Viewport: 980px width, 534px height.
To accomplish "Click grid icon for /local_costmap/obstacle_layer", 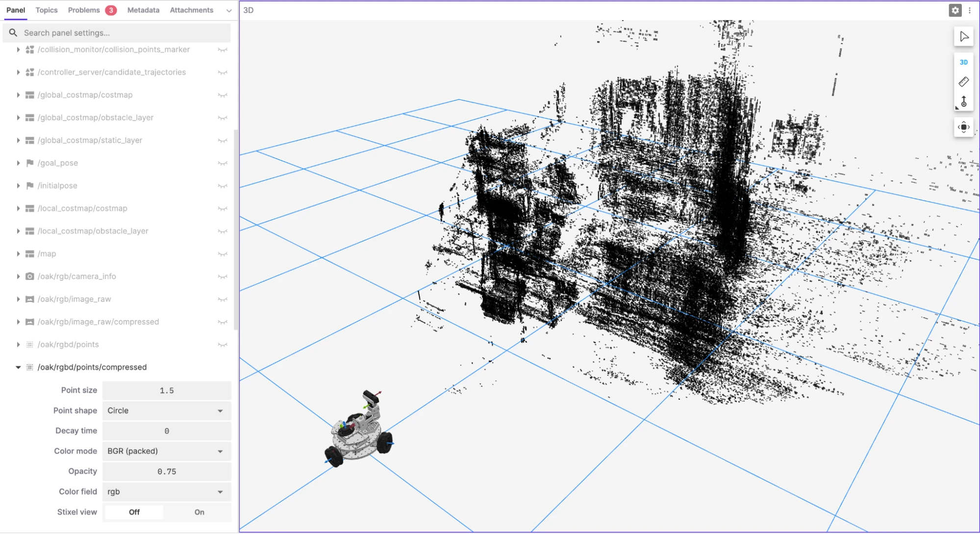I will point(30,231).
